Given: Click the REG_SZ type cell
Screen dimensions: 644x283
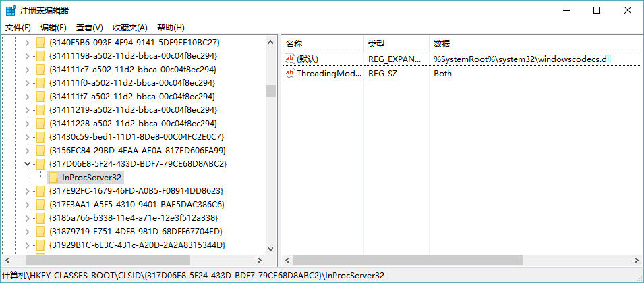Looking at the screenshot, I should [383, 73].
